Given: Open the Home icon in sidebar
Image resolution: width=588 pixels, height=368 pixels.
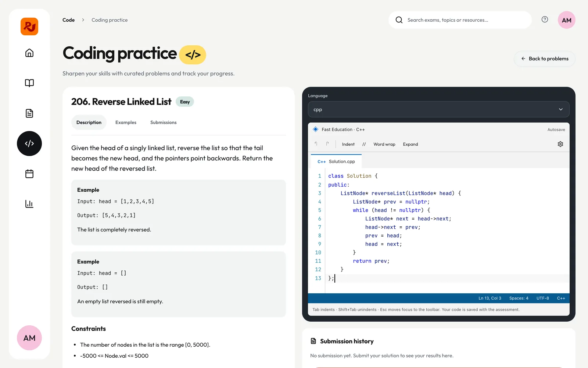Looking at the screenshot, I should click(x=29, y=53).
